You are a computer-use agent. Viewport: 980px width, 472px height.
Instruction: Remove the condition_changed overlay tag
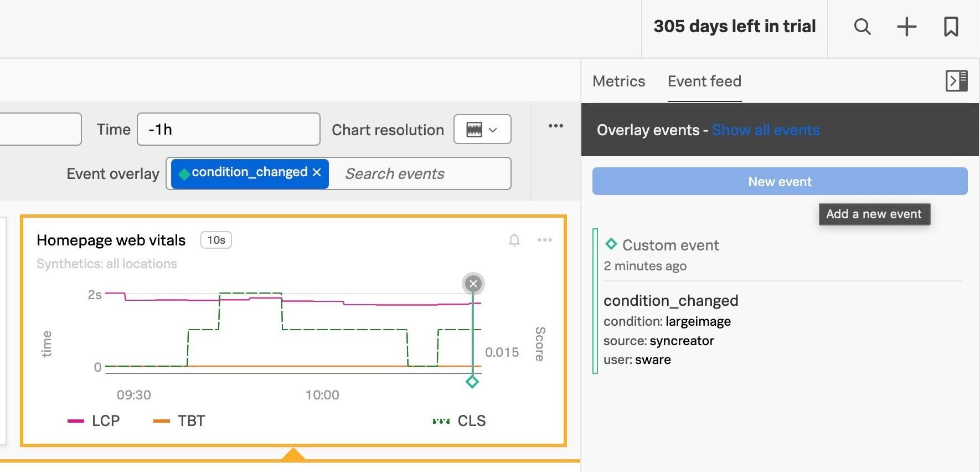point(317,173)
